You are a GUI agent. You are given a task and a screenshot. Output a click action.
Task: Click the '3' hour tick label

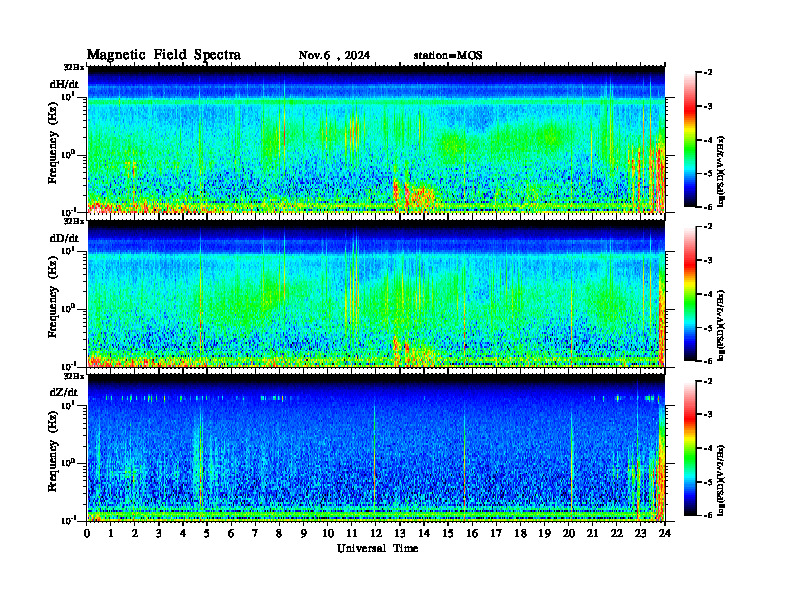pyautogui.click(x=159, y=533)
